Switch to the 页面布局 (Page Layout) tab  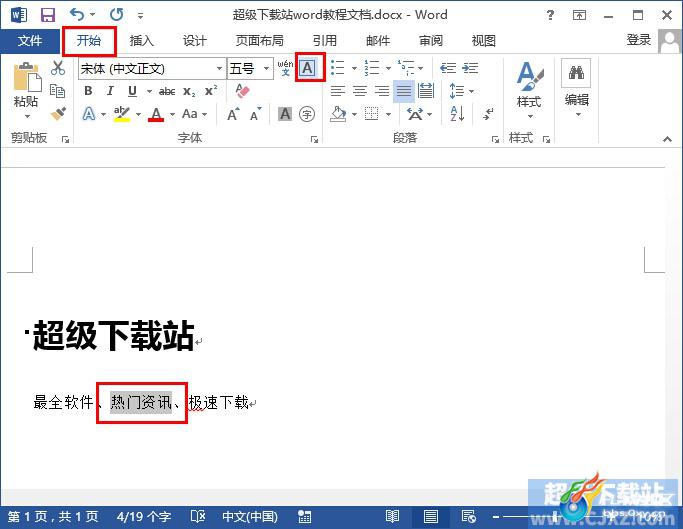260,41
